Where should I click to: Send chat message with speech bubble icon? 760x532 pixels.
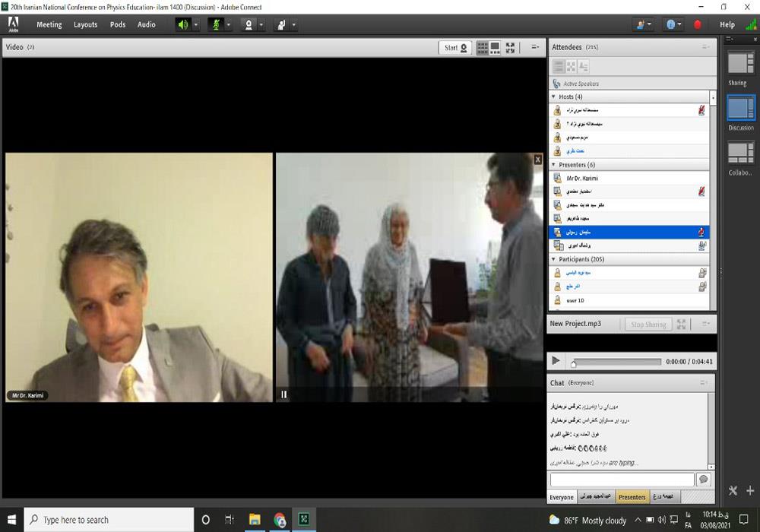(x=703, y=480)
